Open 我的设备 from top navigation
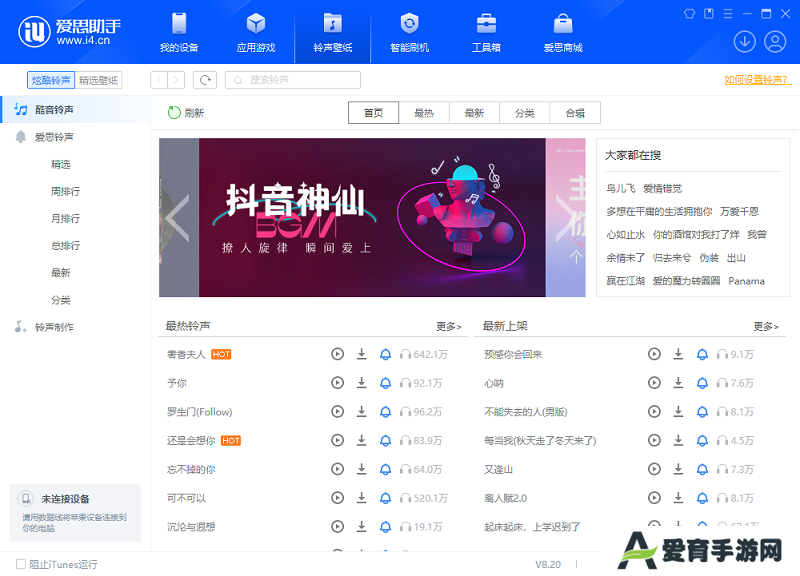The image size is (800, 576). pos(179,32)
